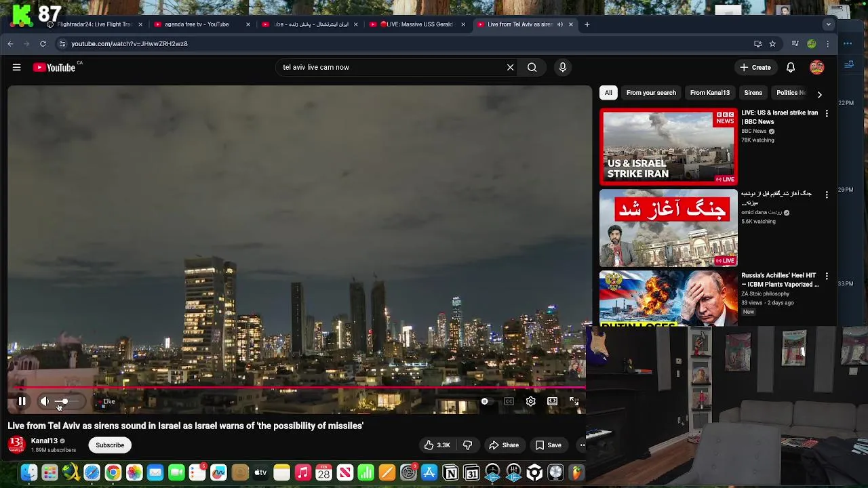This screenshot has width=868, height=488.
Task: Open options for omid dana video
Action: pos(827,195)
